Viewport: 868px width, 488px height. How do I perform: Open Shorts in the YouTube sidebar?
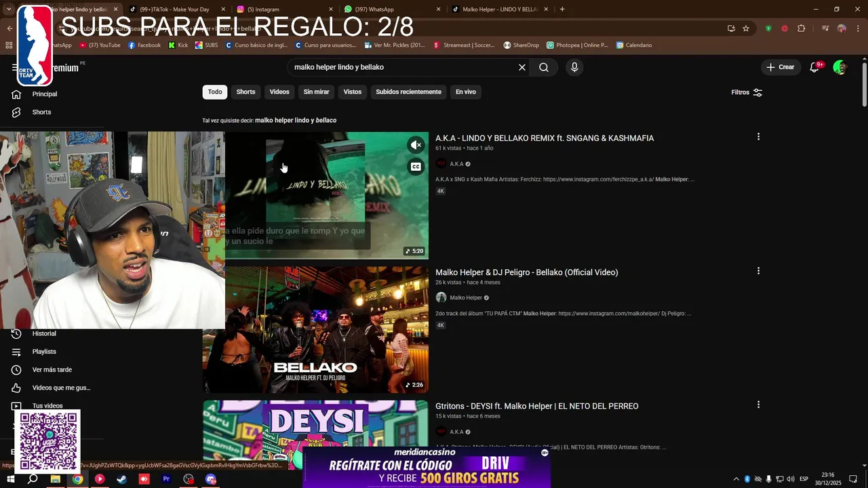[x=41, y=112]
